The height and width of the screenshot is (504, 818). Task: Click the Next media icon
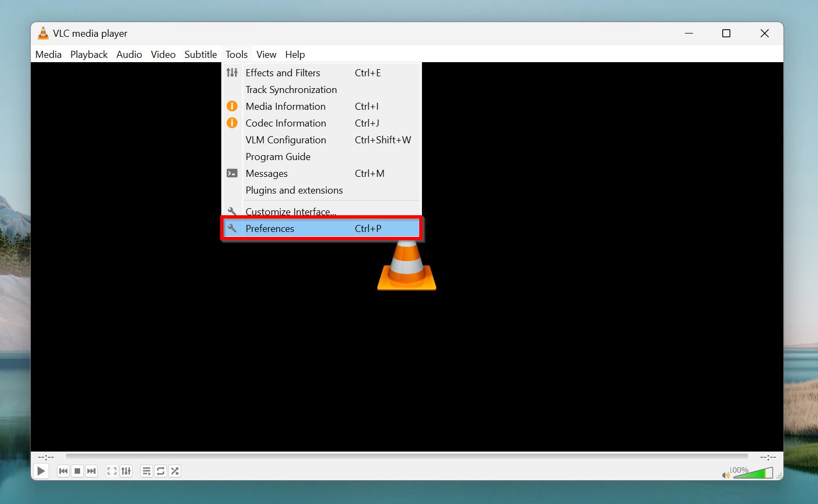tap(91, 471)
